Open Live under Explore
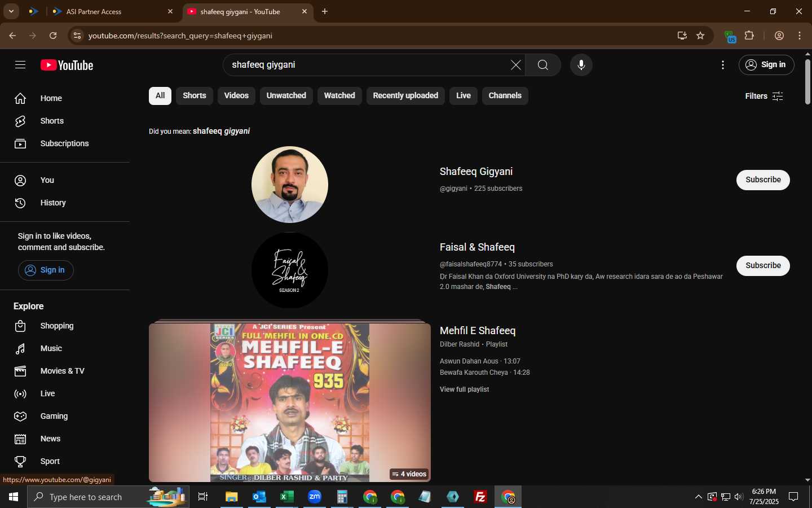812x508 pixels. [65, 393]
